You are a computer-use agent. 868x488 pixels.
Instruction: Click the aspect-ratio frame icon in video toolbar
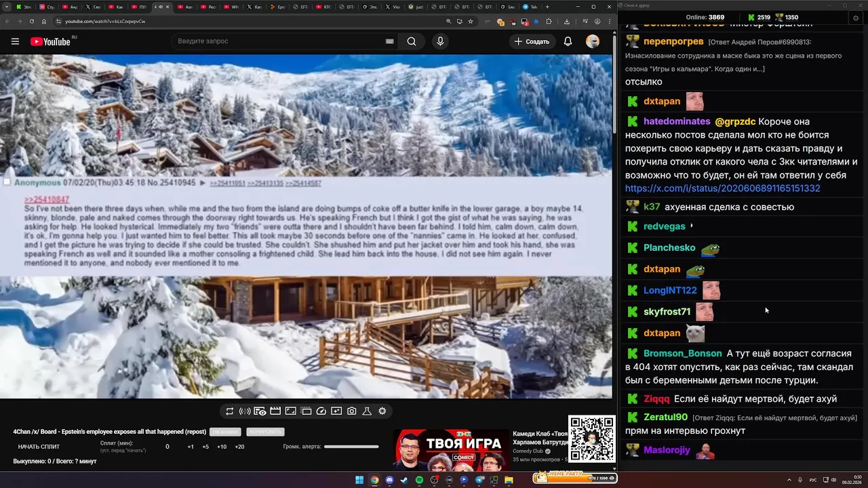(290, 411)
